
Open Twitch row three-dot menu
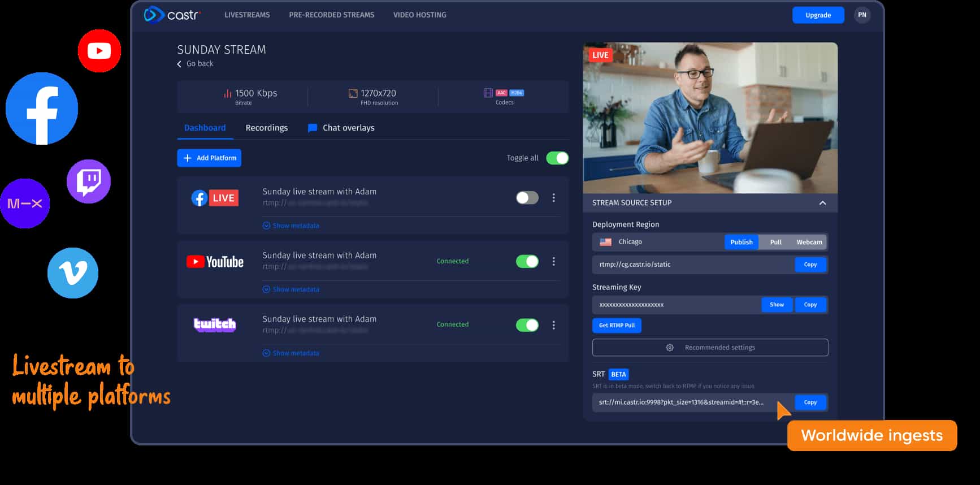pyautogui.click(x=554, y=325)
